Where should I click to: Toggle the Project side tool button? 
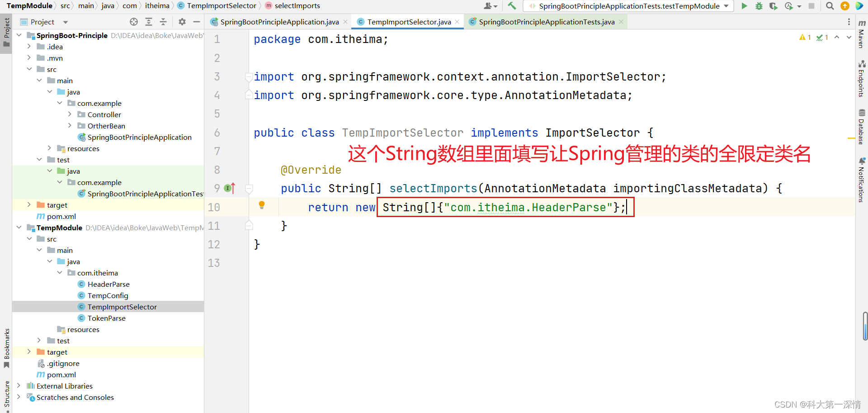(6, 33)
